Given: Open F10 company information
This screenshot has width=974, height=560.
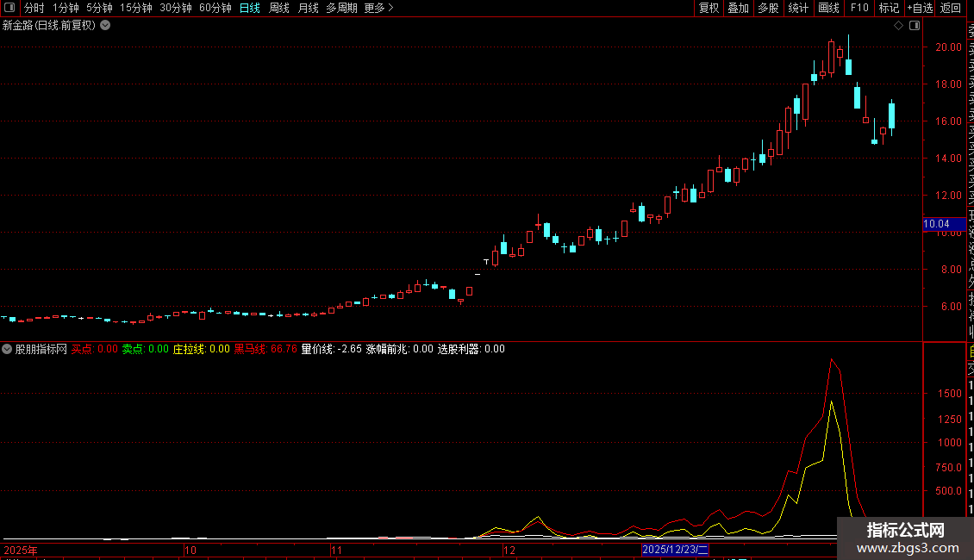Looking at the screenshot, I should 859,8.
